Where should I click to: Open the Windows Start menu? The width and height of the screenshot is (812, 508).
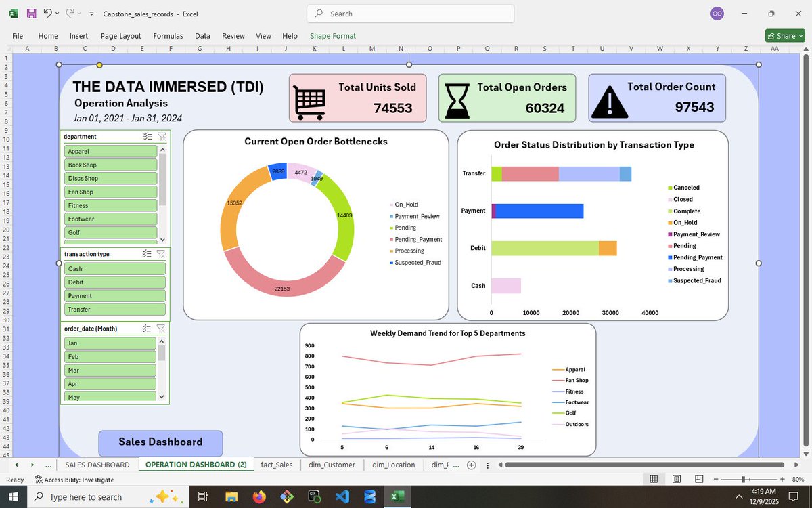14,496
